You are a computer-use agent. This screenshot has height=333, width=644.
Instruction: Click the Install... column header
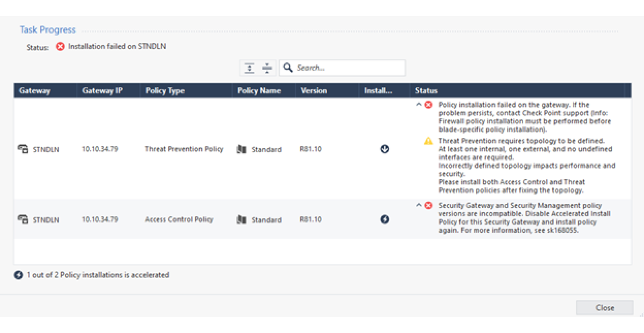[x=384, y=91]
